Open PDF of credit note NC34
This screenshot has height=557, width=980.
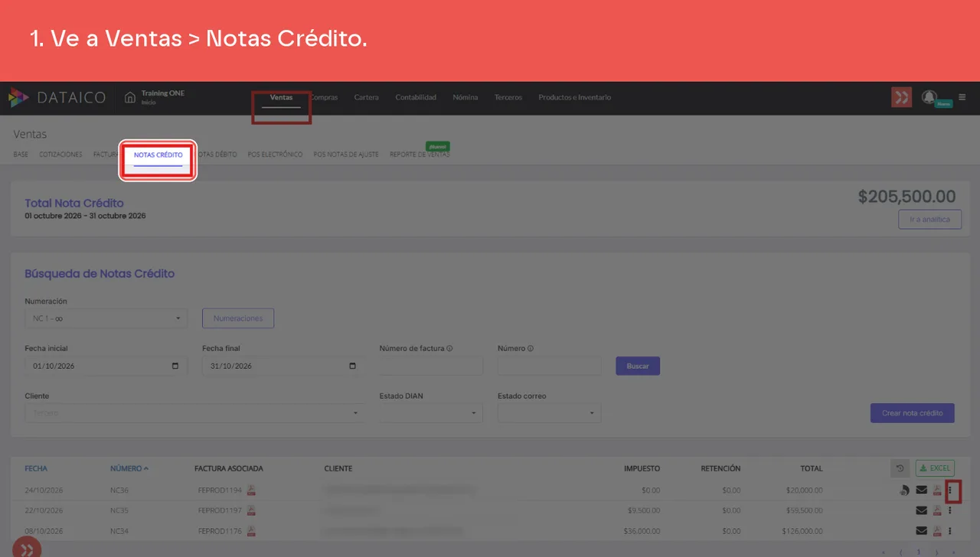pyautogui.click(x=936, y=531)
